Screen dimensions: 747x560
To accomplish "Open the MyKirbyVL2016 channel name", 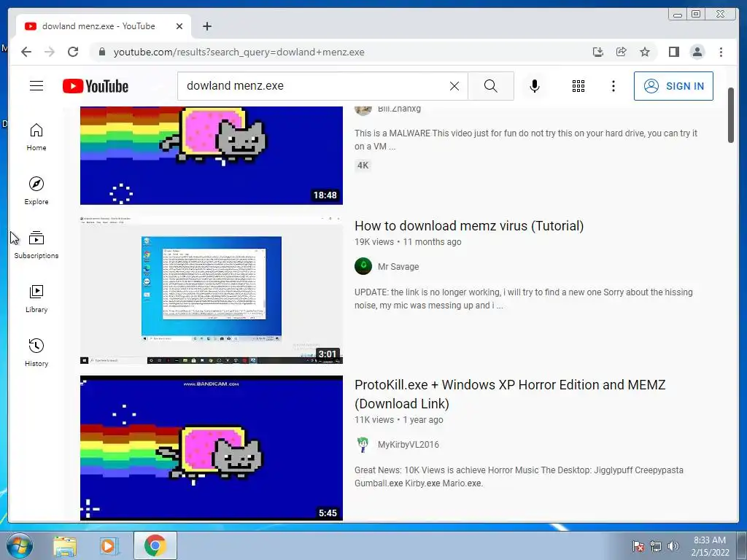I will point(409,444).
